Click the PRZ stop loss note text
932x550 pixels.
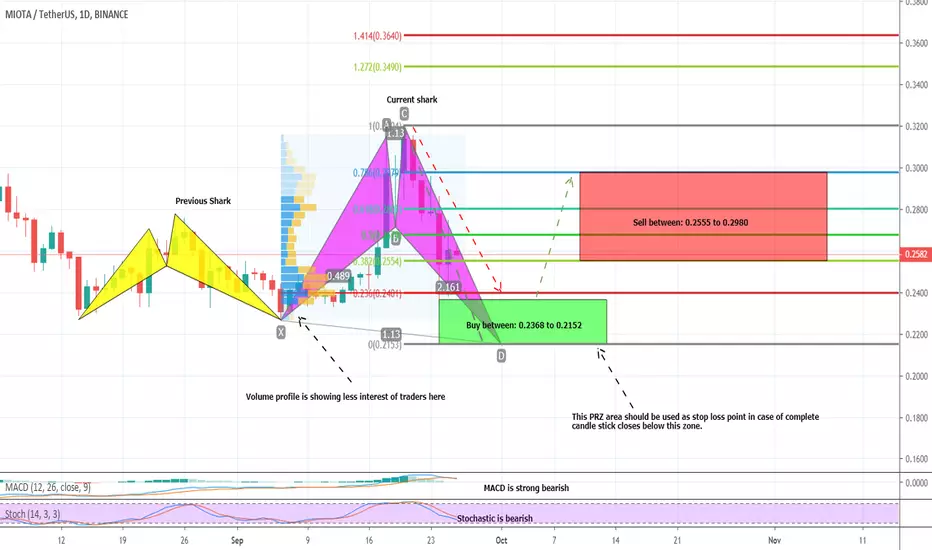pos(695,421)
